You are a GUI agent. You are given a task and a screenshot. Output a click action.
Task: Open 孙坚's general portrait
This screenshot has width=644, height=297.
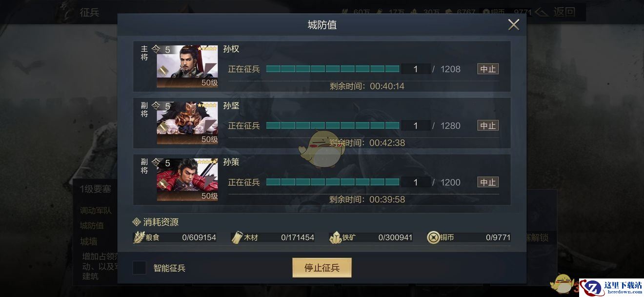(x=187, y=123)
